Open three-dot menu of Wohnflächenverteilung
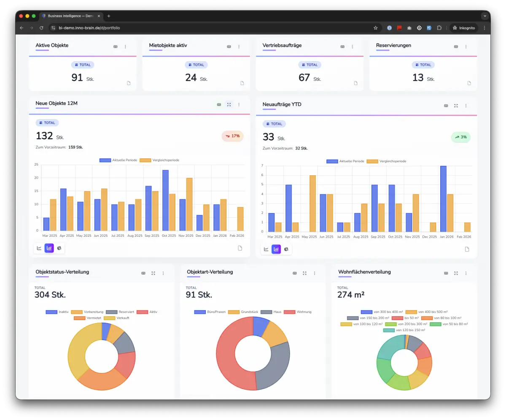 point(466,273)
